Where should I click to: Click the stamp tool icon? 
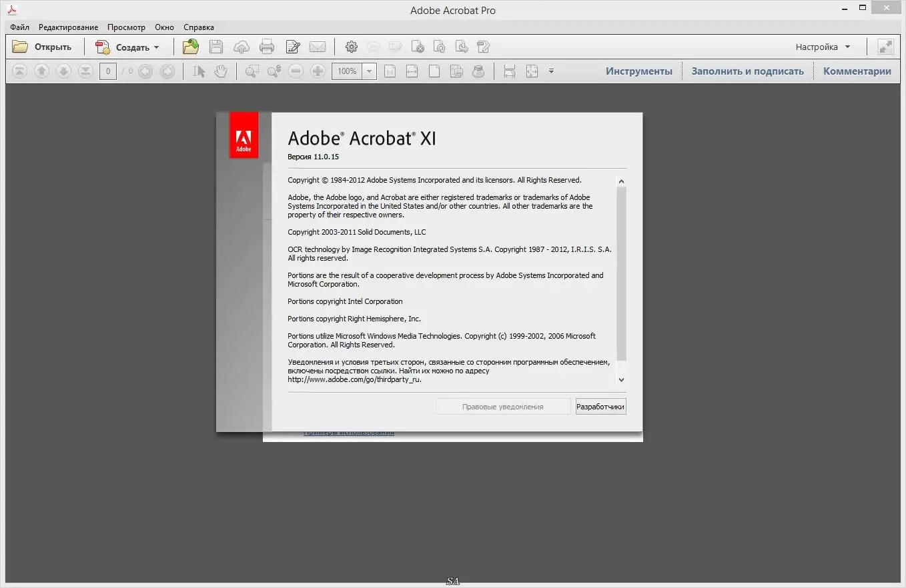(x=478, y=71)
